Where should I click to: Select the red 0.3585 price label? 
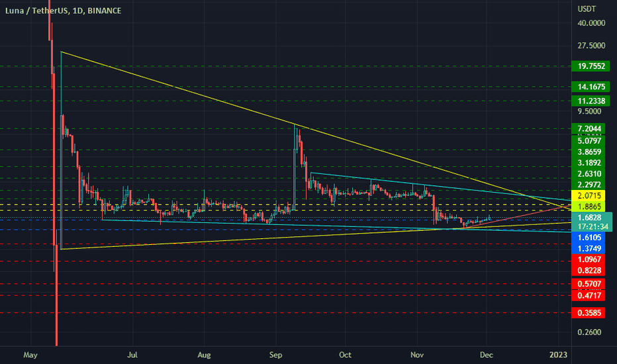[589, 313]
